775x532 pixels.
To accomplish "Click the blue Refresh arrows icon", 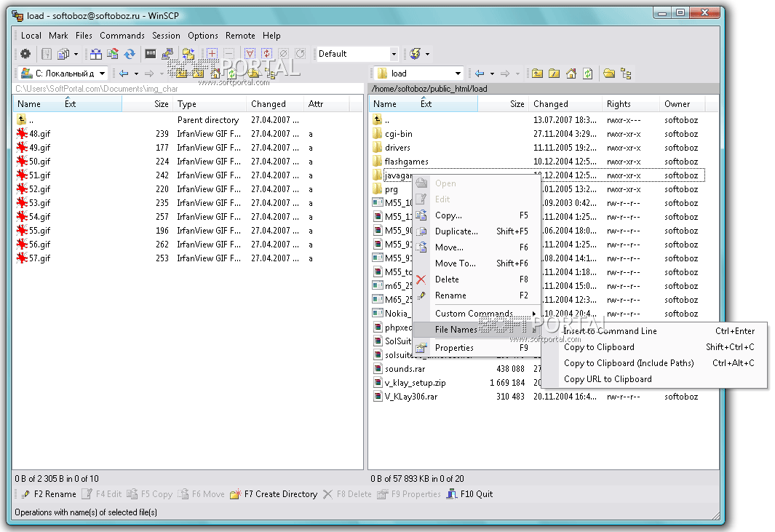I will point(130,53).
